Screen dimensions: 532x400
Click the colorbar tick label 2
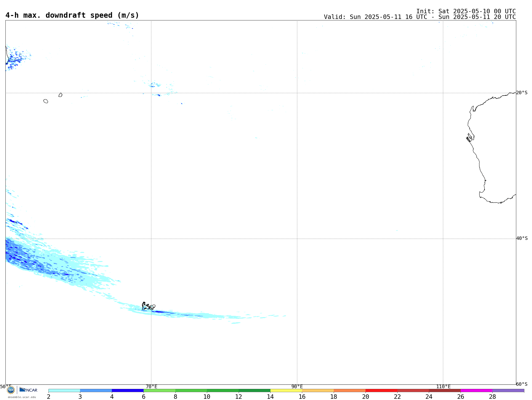pos(49,397)
